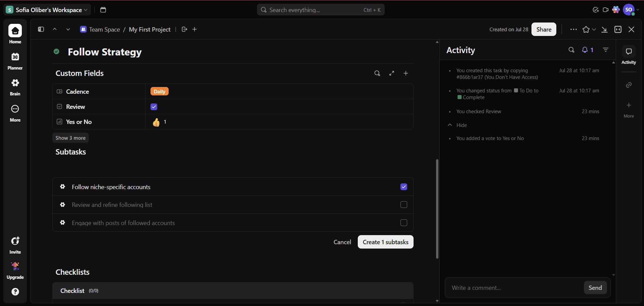Open the Daily cadence dropdown value

160,91
